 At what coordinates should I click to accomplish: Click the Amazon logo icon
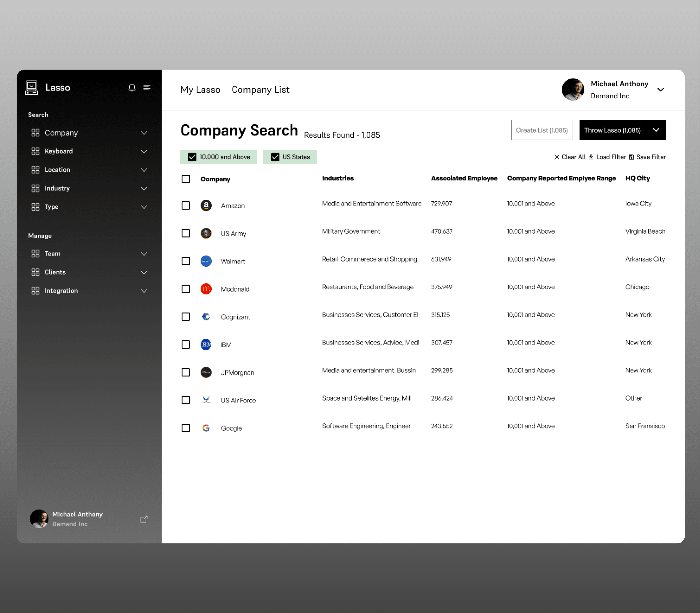206,205
